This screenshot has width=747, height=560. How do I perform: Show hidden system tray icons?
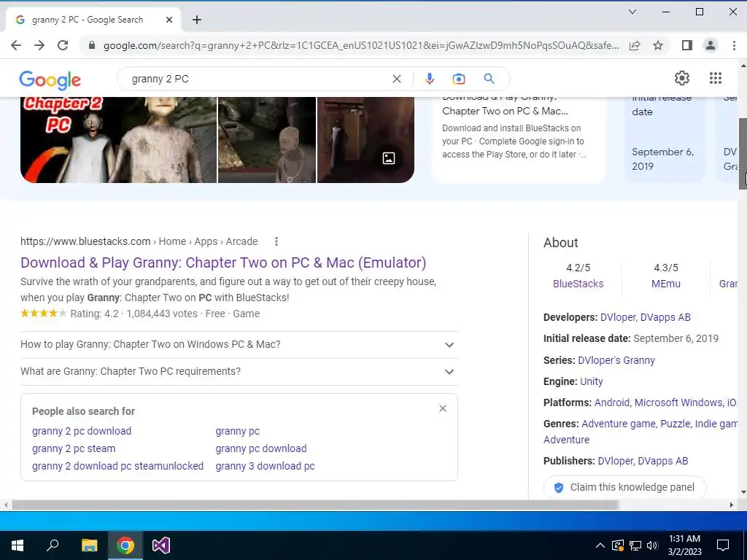pos(600,545)
